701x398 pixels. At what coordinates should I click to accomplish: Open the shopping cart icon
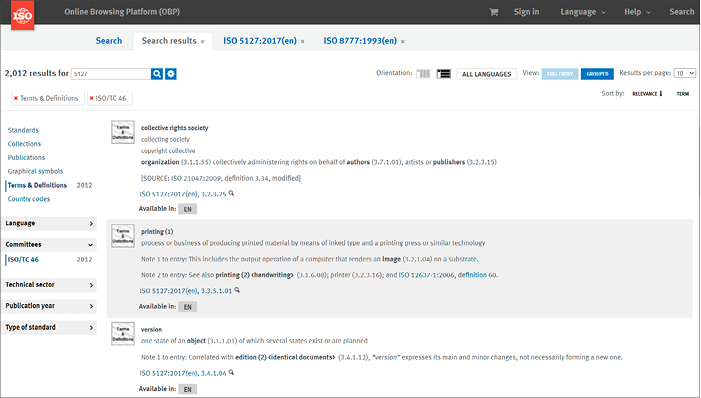[x=494, y=12]
